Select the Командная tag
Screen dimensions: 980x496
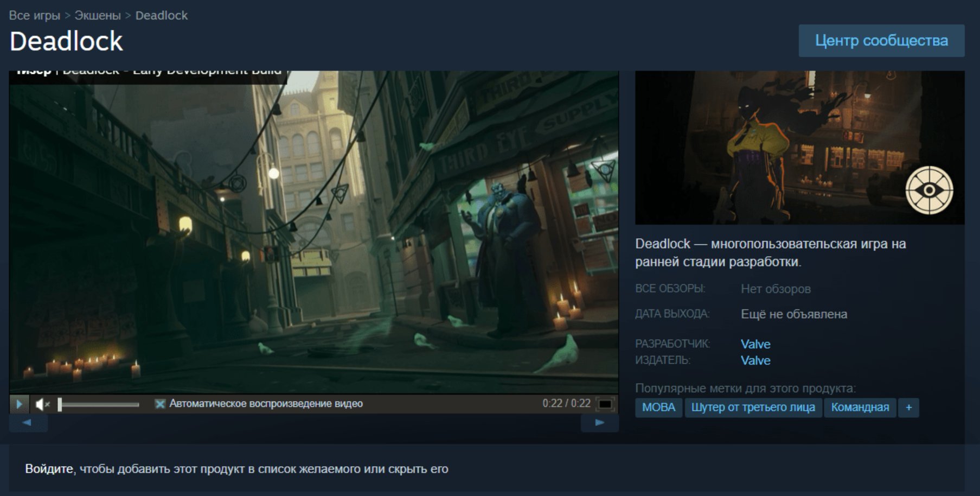tap(860, 408)
